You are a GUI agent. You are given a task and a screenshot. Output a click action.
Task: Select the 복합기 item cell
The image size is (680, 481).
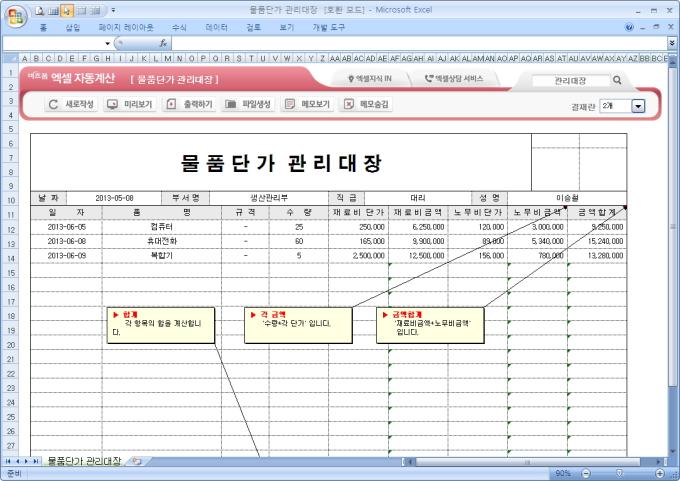[x=162, y=255]
